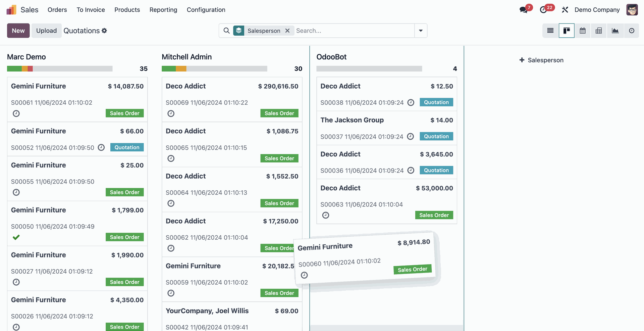Click activity clock on order S00065
Image resolution: width=644 pixels, height=331 pixels.
click(x=171, y=158)
